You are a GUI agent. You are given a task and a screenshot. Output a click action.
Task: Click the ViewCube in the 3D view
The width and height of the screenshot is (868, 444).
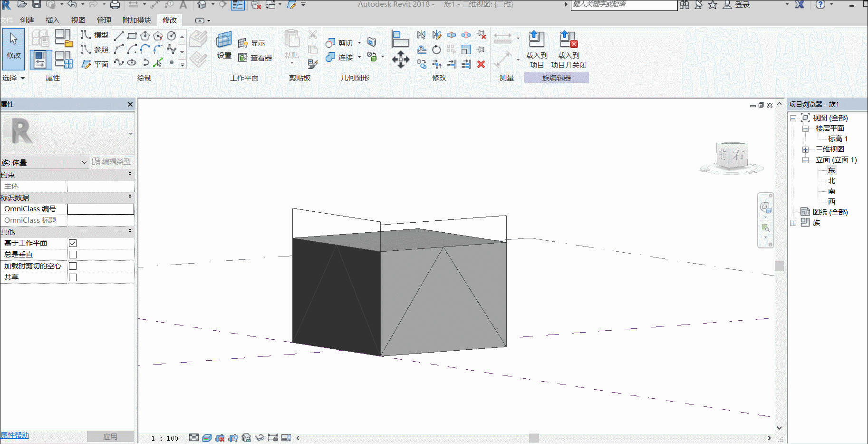(732, 155)
